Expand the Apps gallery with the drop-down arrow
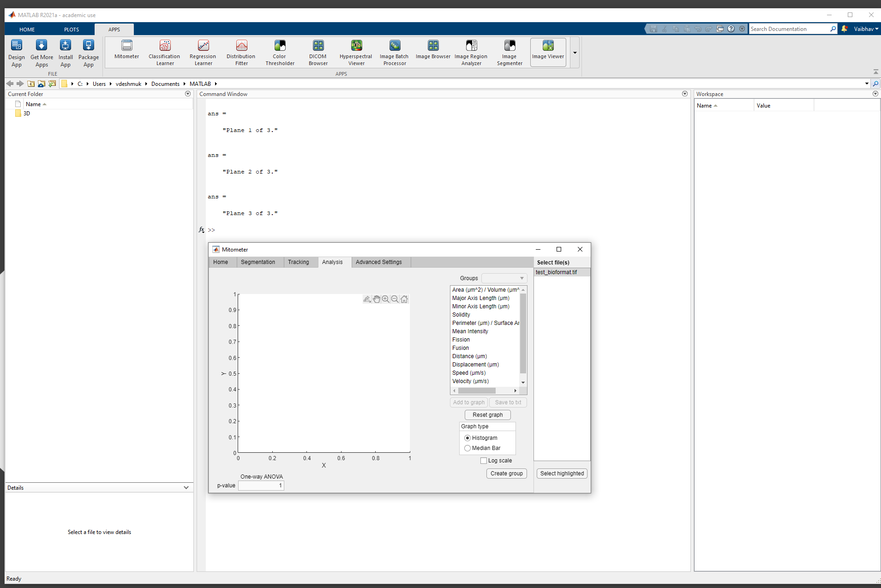Viewport: 881px width, 588px height. pyautogui.click(x=575, y=52)
